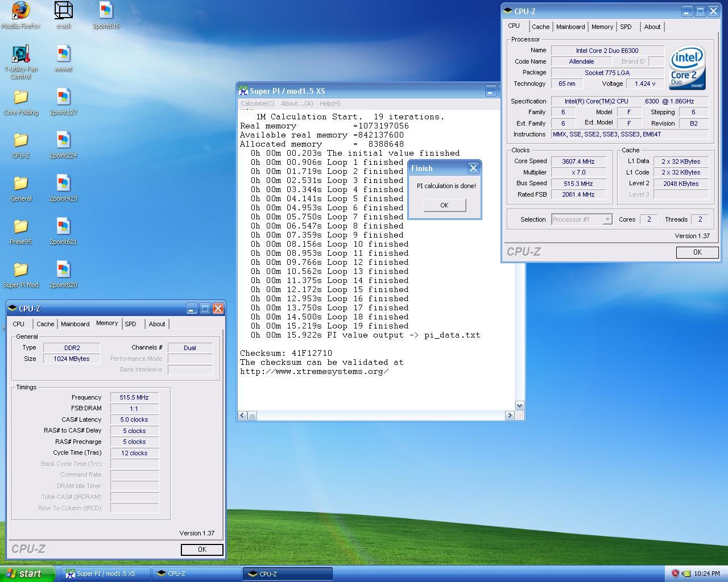Click the CAS# Latency 5.0 clocks field
This screenshot has width=728, height=582.
[x=134, y=420]
